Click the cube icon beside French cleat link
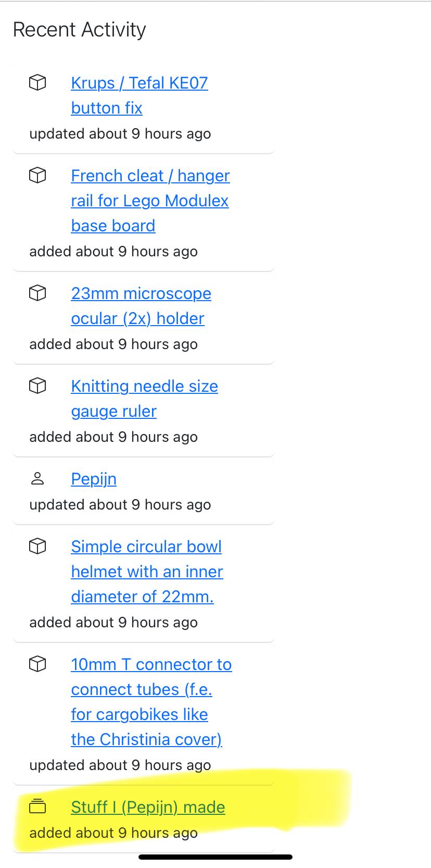 point(37,176)
